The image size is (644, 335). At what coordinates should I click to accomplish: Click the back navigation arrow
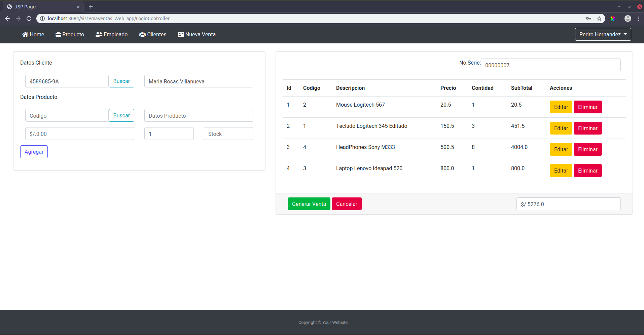pyautogui.click(x=7, y=18)
